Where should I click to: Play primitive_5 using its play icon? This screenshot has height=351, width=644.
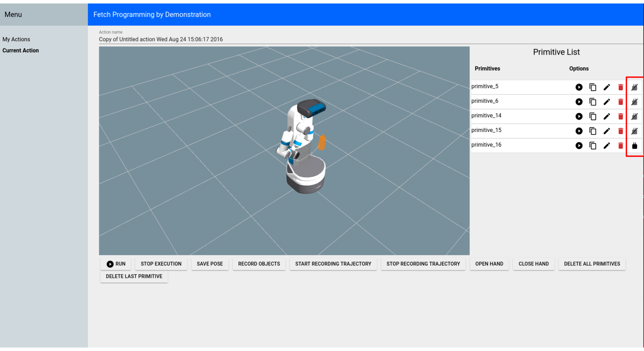click(579, 87)
